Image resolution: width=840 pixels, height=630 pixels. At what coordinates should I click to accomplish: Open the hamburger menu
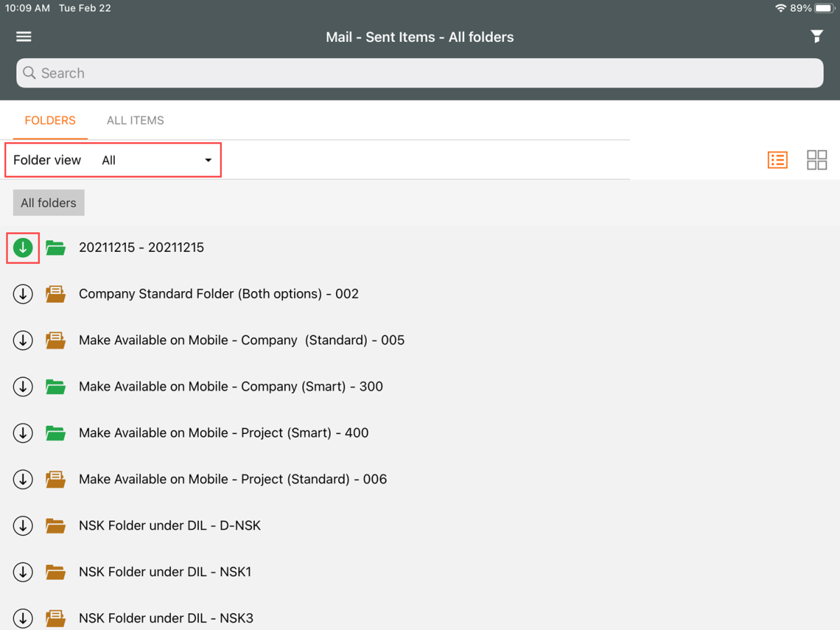(24, 36)
